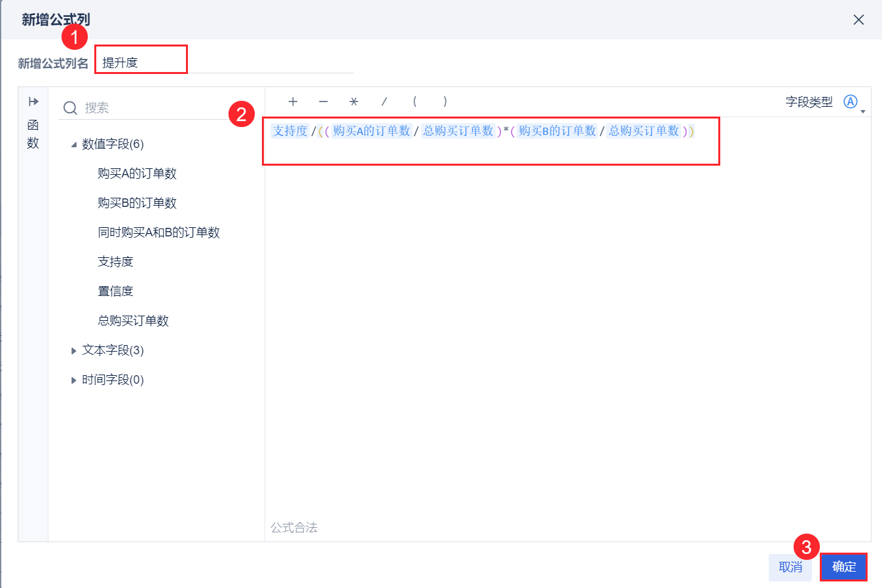Screen dimensions: 882x588
Task: Click 购买B的订单数 token in formula
Action: click(x=557, y=131)
